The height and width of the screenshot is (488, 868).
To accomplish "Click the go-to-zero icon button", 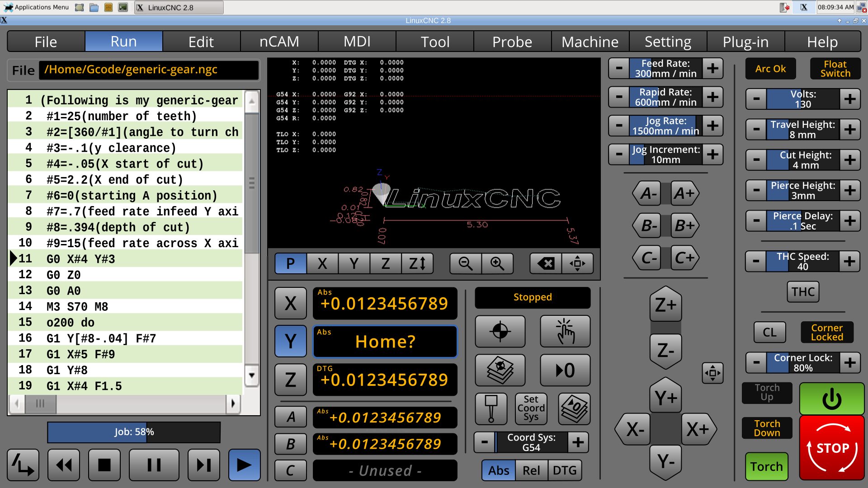I will [x=565, y=370].
